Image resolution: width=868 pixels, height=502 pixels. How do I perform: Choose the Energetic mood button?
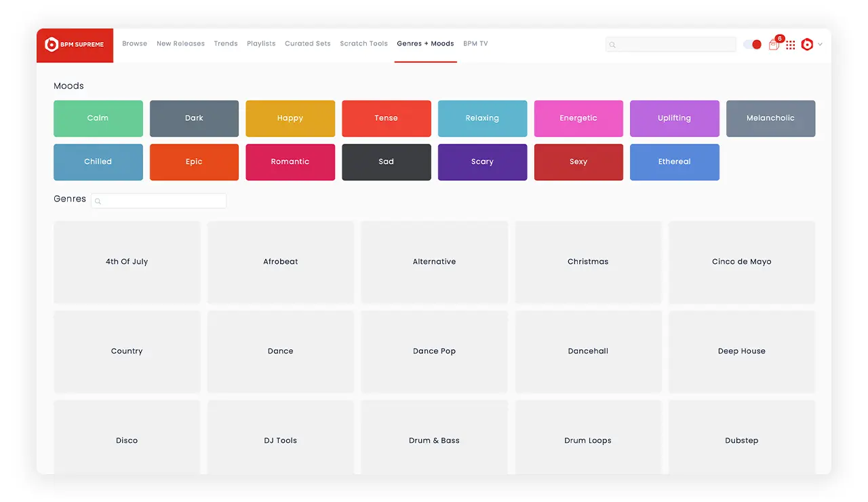pyautogui.click(x=578, y=119)
